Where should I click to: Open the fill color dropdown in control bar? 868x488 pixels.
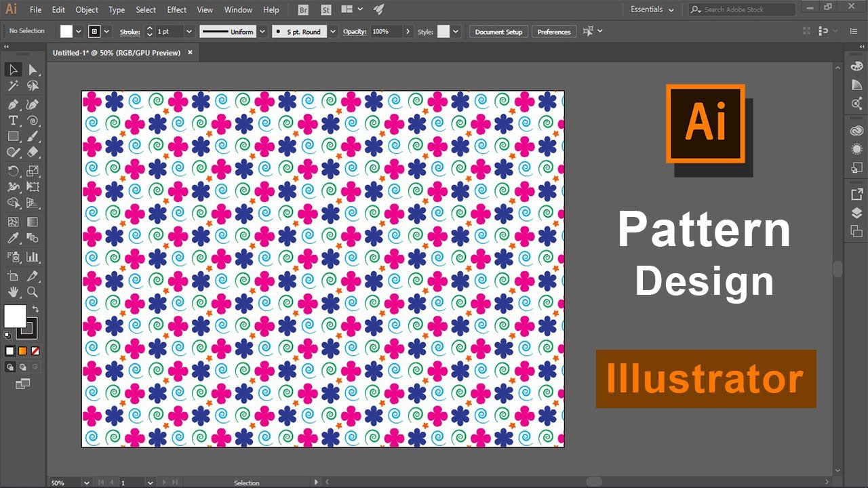point(79,31)
